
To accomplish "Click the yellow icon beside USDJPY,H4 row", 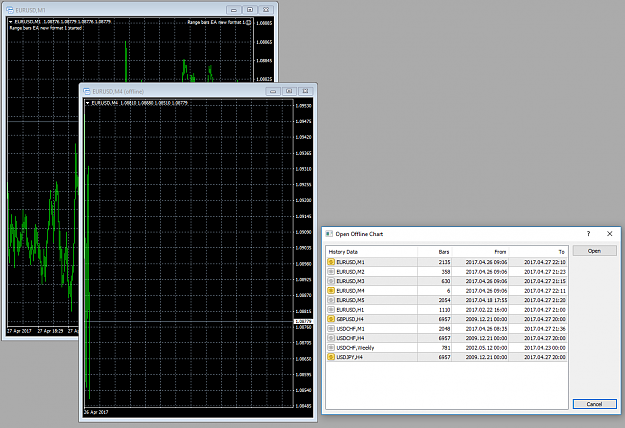I will [331, 357].
